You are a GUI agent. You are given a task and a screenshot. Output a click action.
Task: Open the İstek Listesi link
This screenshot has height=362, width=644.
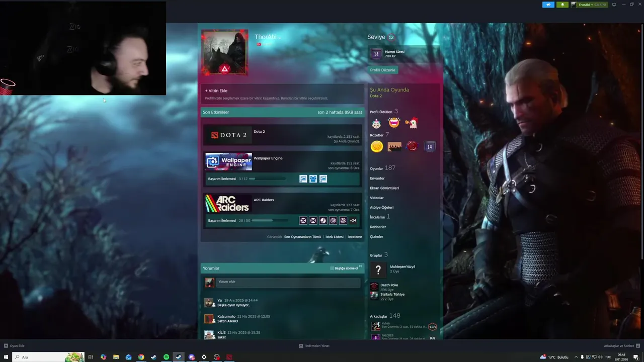[335, 237]
